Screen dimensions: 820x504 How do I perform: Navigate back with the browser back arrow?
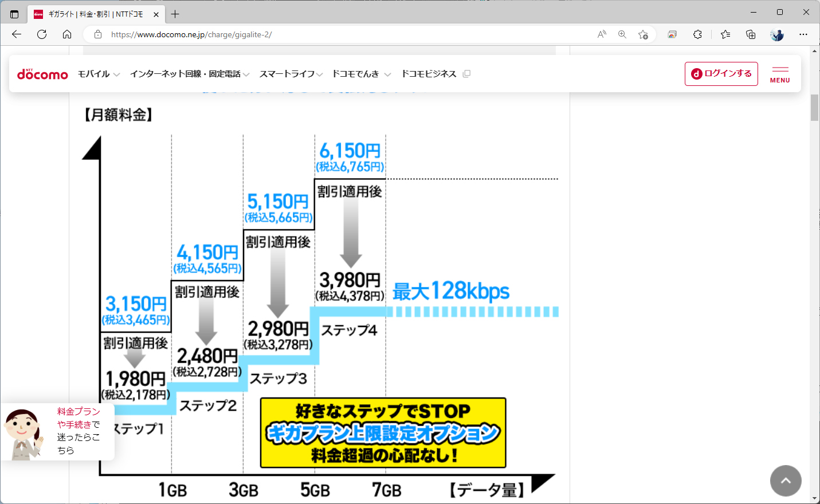tap(15, 34)
